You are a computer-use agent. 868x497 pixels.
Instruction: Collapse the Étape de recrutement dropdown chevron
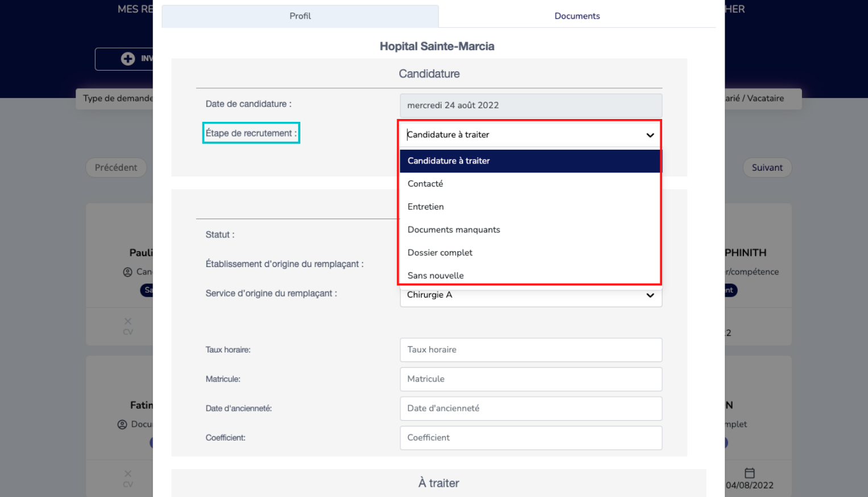(650, 135)
